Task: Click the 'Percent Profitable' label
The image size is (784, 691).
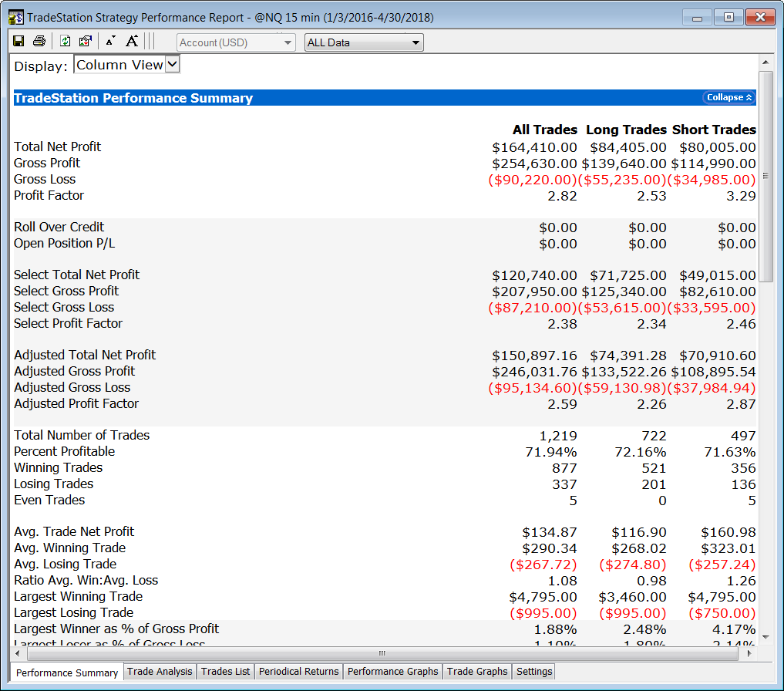Action: click(65, 451)
